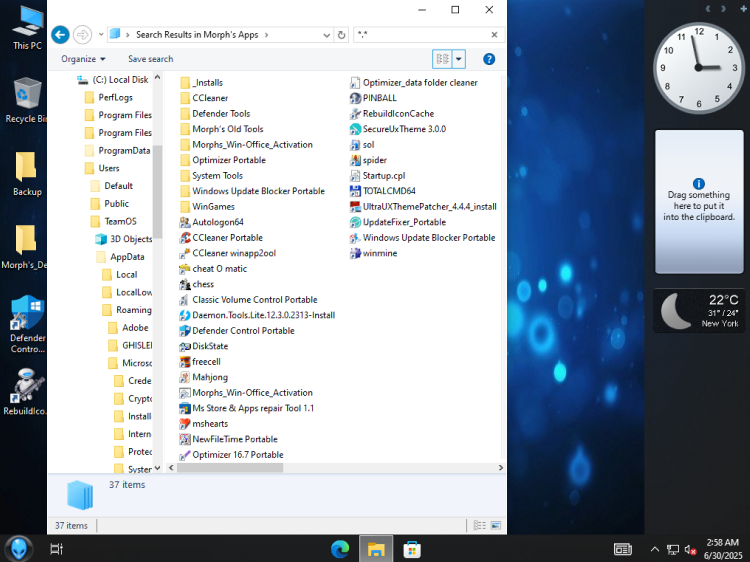Open freecell game

pos(200,362)
